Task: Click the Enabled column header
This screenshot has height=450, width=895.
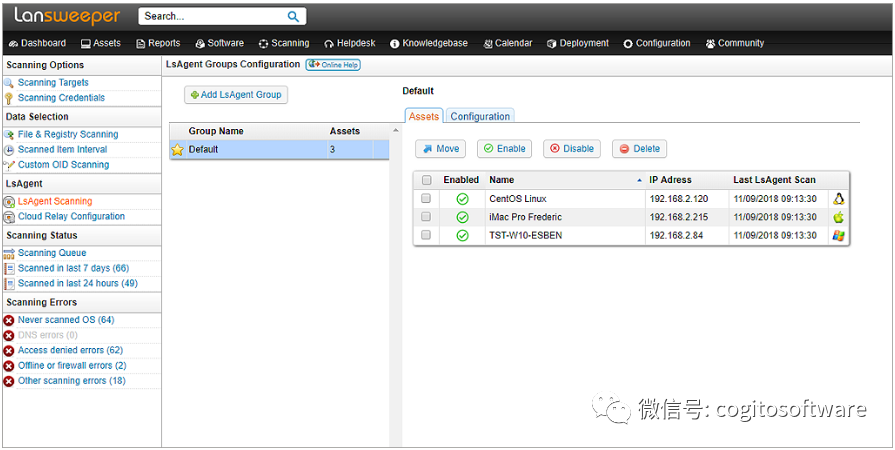Action: click(x=461, y=180)
